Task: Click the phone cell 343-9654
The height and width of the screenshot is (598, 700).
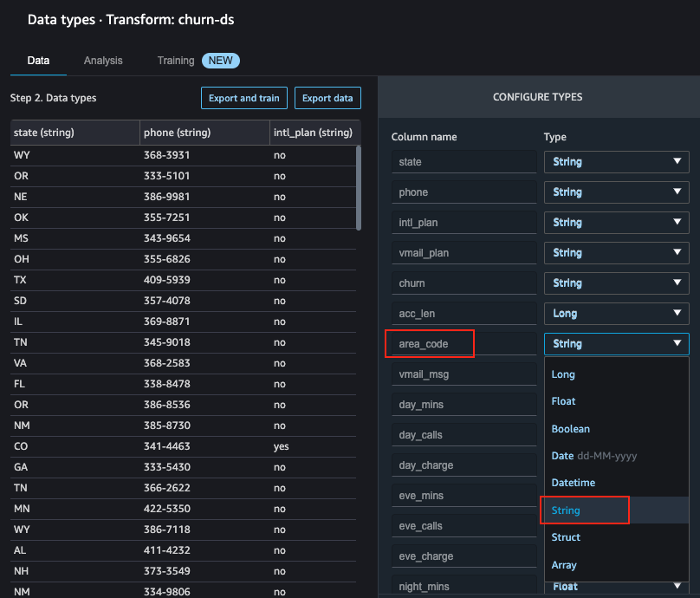Action: 167,238
